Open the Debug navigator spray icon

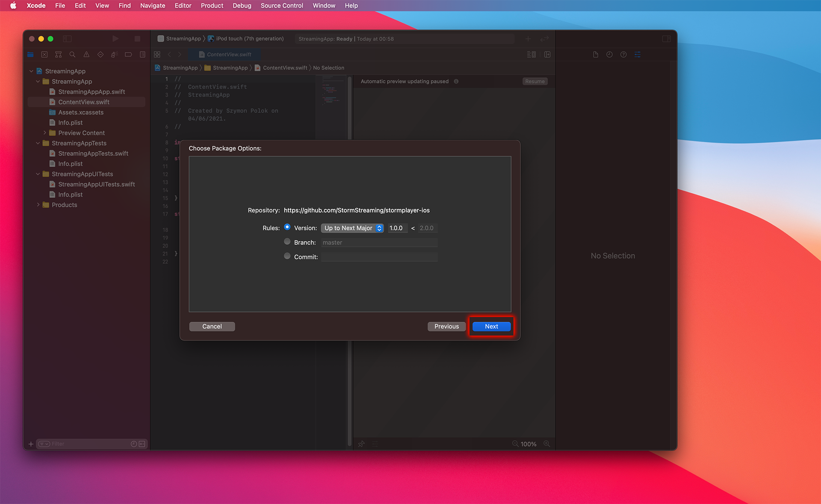tap(114, 54)
